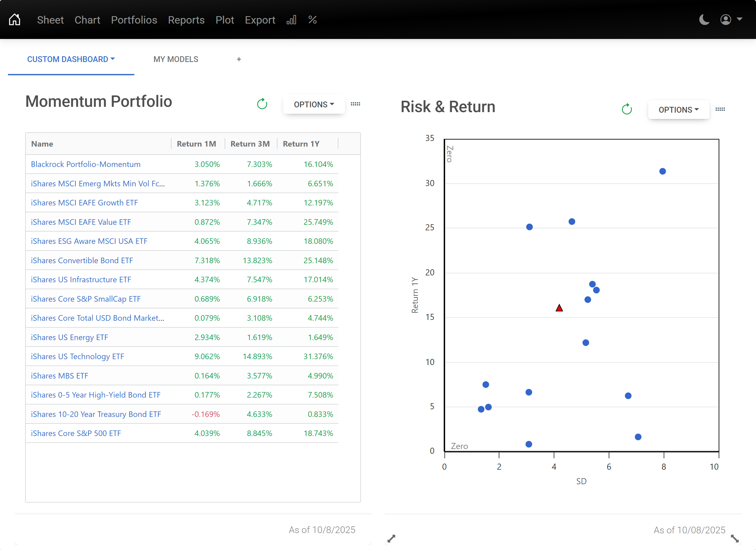756x550 pixels.
Task: Grab Momentum Portfolio drag handle dots
Action: coord(355,104)
